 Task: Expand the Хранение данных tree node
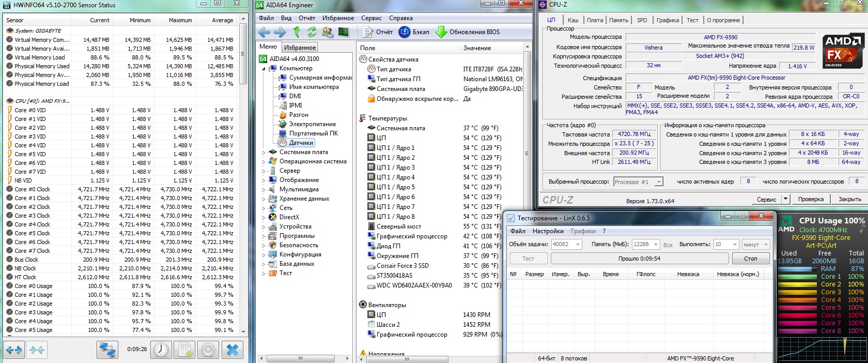tap(263, 199)
